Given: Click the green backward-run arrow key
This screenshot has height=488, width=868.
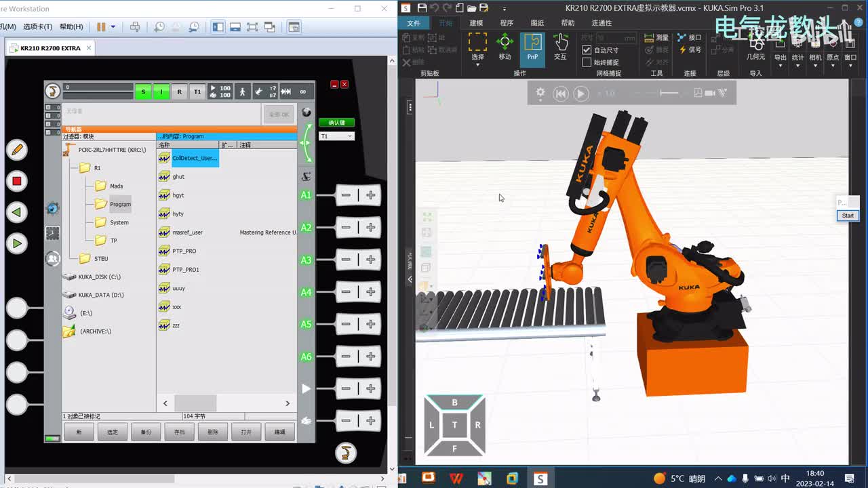Looking at the screenshot, I should tap(17, 212).
